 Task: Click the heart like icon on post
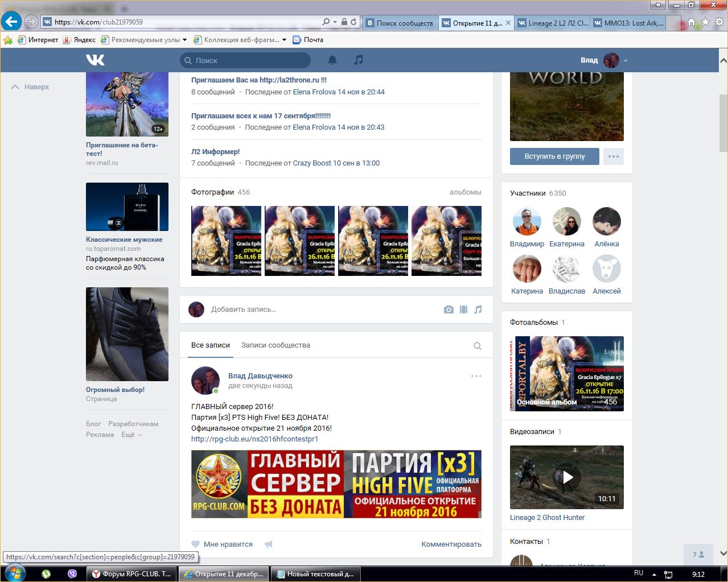[196, 544]
